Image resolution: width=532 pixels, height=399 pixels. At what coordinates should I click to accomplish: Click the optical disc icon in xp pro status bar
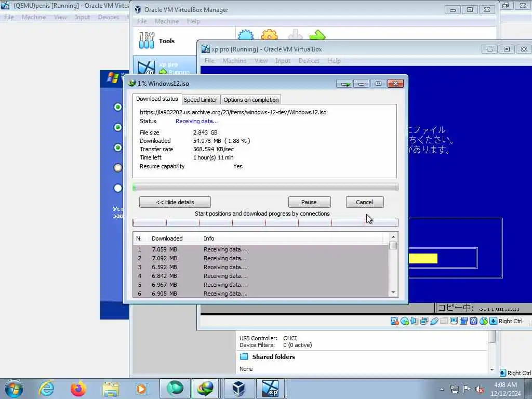(404, 321)
